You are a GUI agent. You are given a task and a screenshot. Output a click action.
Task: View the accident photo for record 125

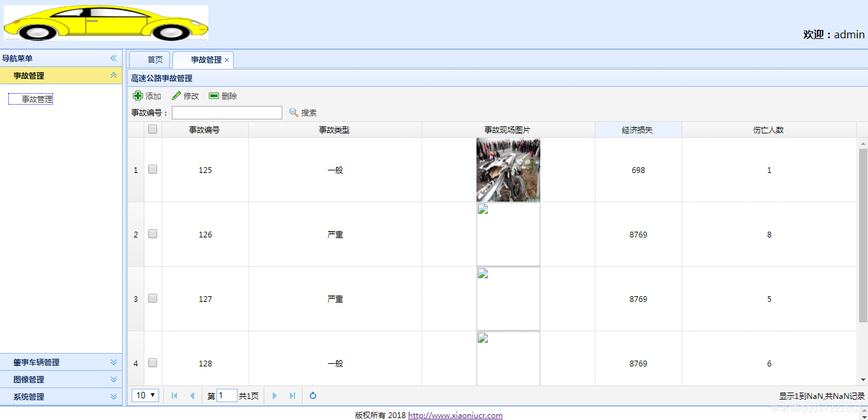508,170
